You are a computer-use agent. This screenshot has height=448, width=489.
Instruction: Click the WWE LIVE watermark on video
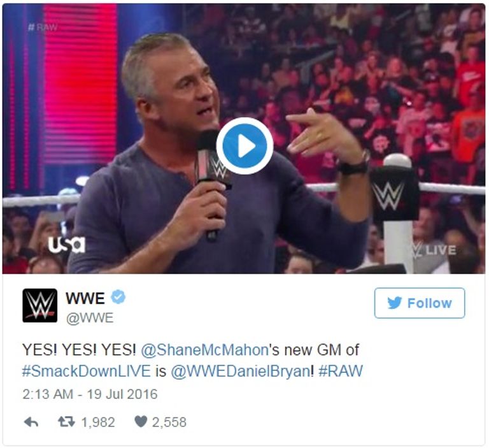tap(434, 249)
